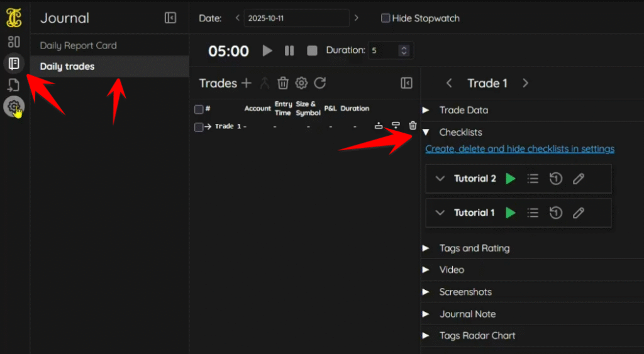Viewport: 644px width, 354px height.
Task: Select all trades with header checkbox
Action: point(199,109)
